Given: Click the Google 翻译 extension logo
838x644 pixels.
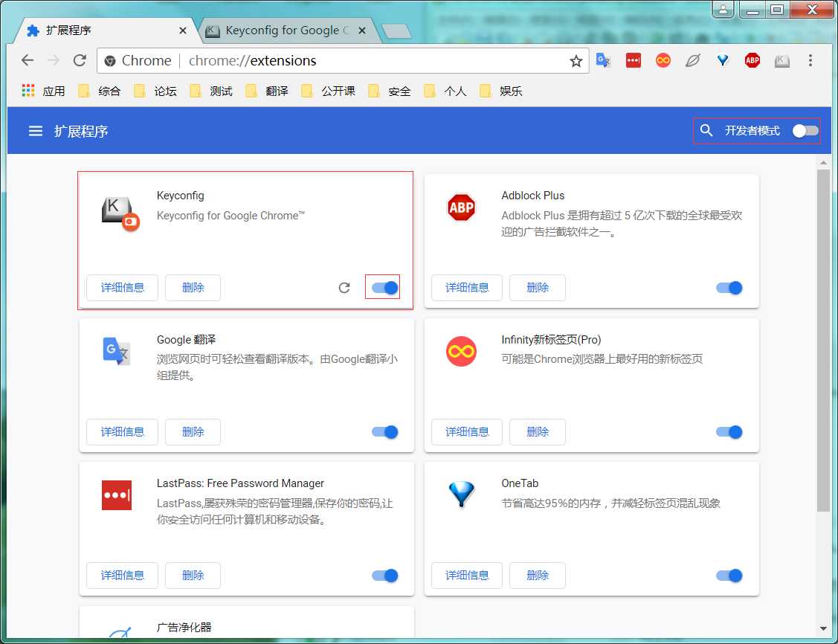Looking at the screenshot, I should point(116,351).
